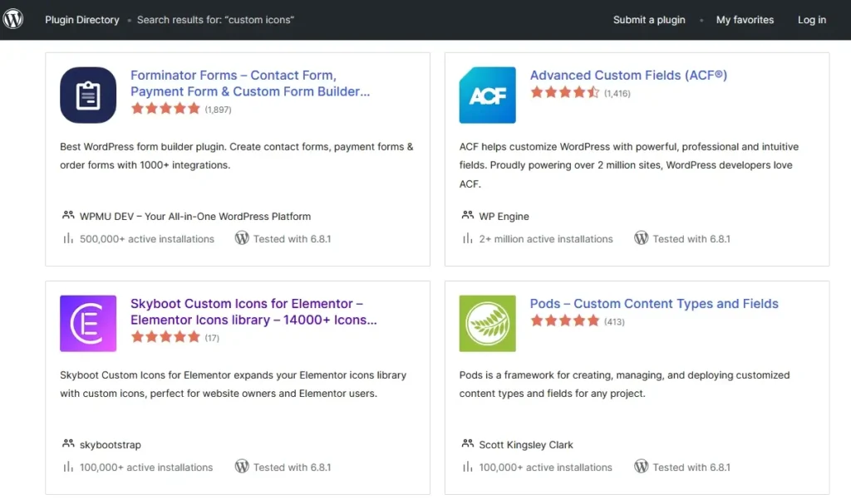851x504 pixels.
Task: Click the WordPress logo in header
Action: pos(13,19)
